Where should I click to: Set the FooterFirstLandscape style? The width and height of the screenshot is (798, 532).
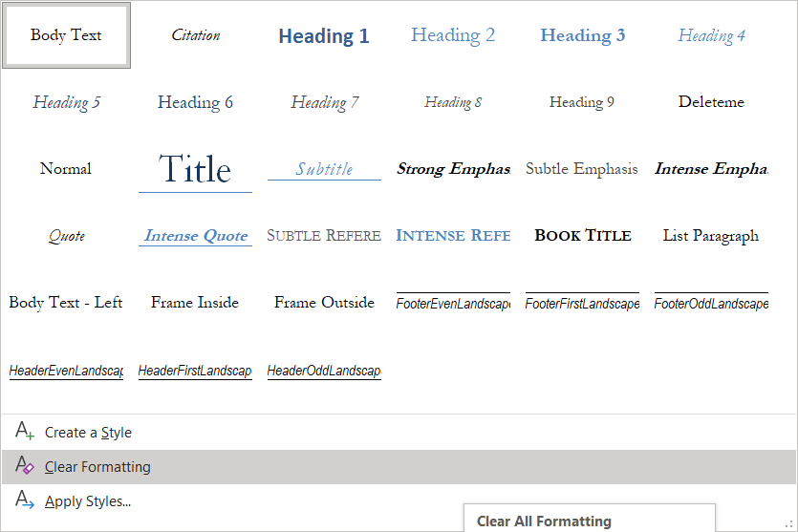[x=582, y=302]
